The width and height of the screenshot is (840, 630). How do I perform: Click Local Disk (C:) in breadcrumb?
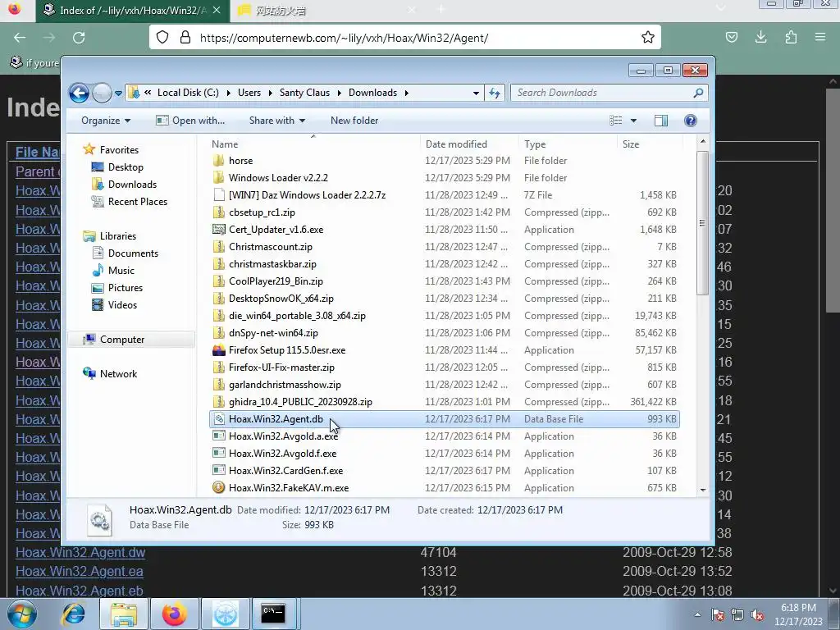[x=188, y=93]
